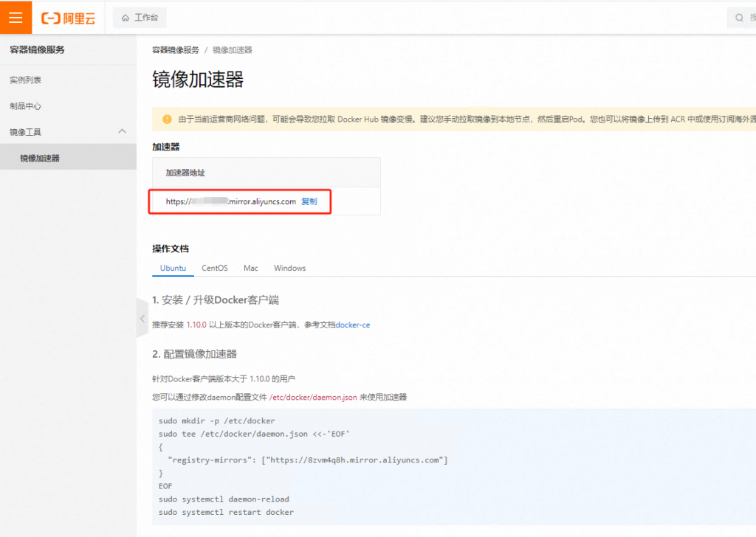Click the 容器镜像服务 breadcrumb link

pos(176,50)
